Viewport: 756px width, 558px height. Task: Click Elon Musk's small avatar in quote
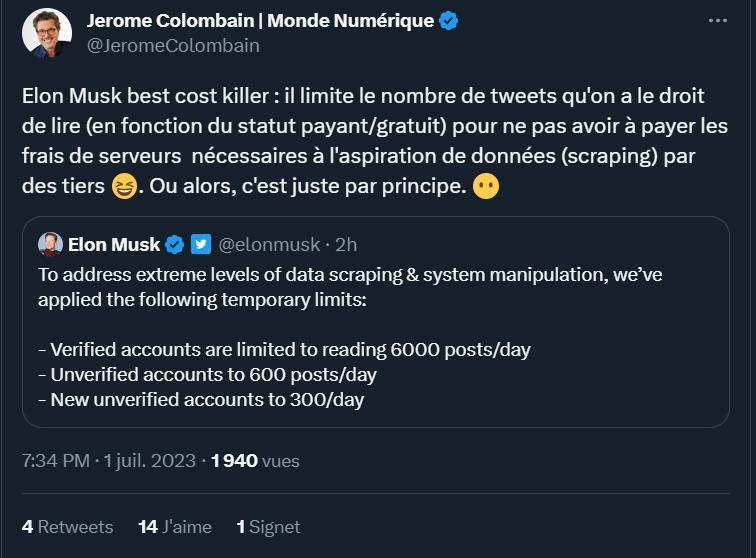click(x=51, y=244)
